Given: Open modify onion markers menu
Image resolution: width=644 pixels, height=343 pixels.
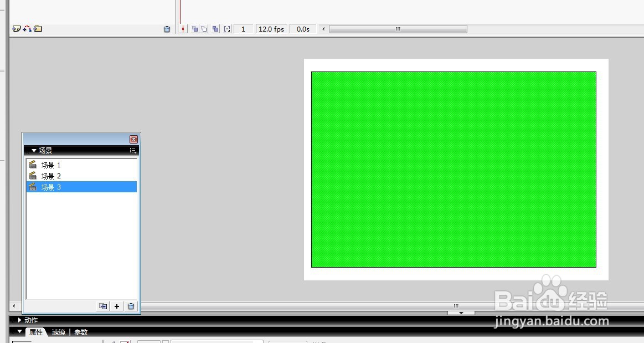Looking at the screenshot, I should coord(227,29).
